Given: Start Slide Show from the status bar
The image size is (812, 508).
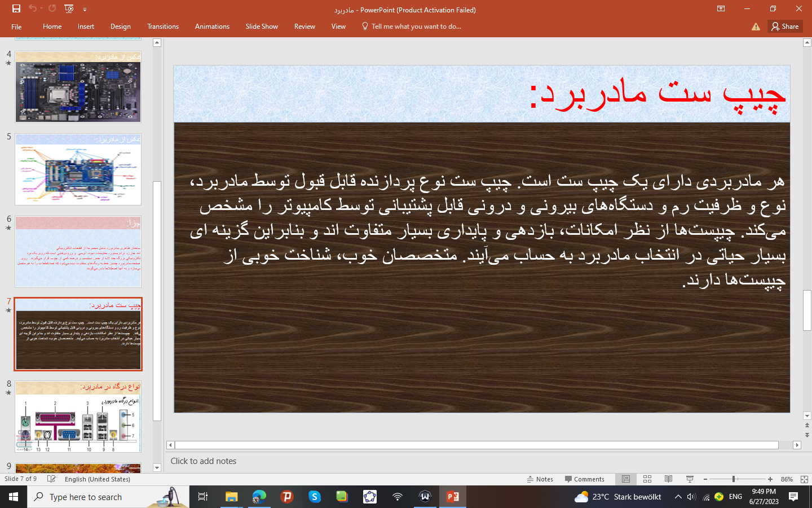Looking at the screenshot, I should tap(689, 479).
